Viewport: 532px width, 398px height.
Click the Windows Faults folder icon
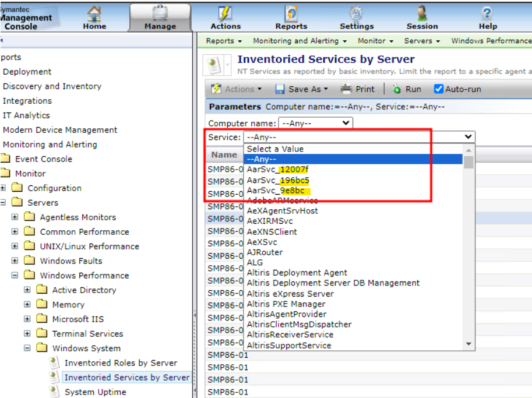coord(30,260)
